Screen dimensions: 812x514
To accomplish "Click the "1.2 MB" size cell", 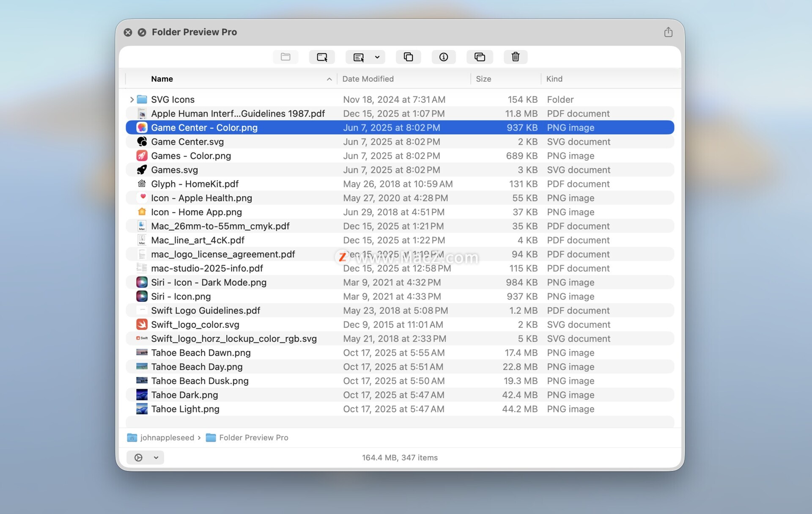I will [524, 311].
